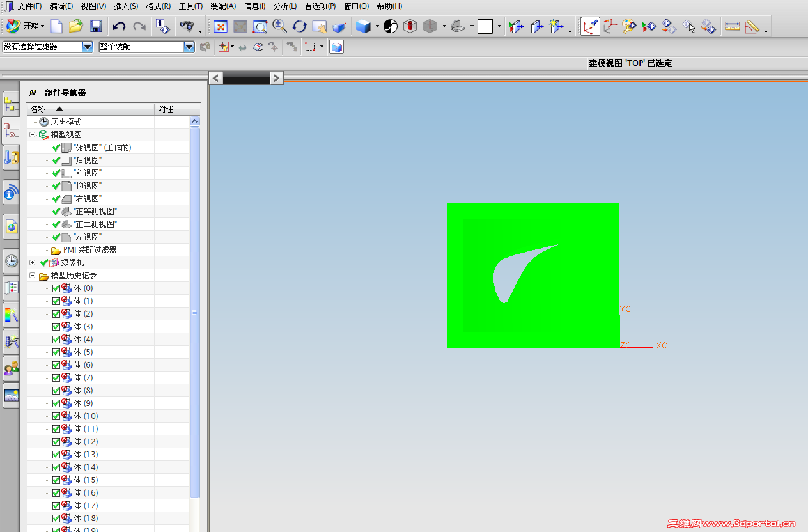Toggle the checkbox for 体 (18)
808x532 pixels.
point(56,519)
